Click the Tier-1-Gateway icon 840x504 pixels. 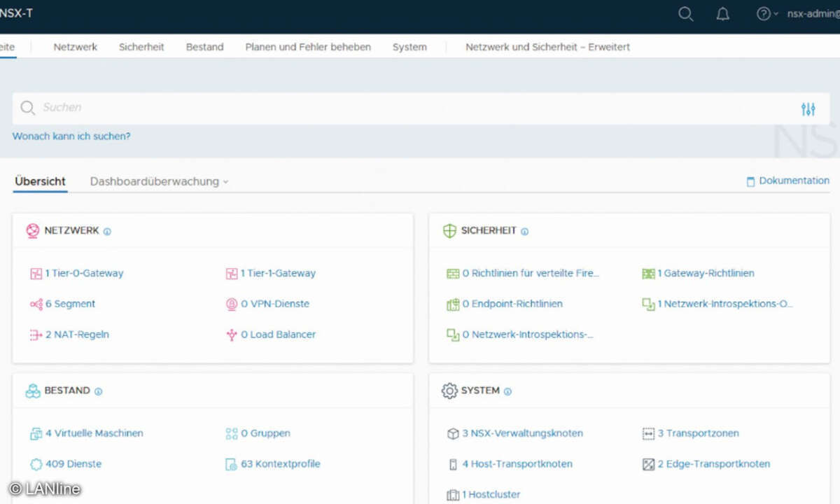pos(232,274)
